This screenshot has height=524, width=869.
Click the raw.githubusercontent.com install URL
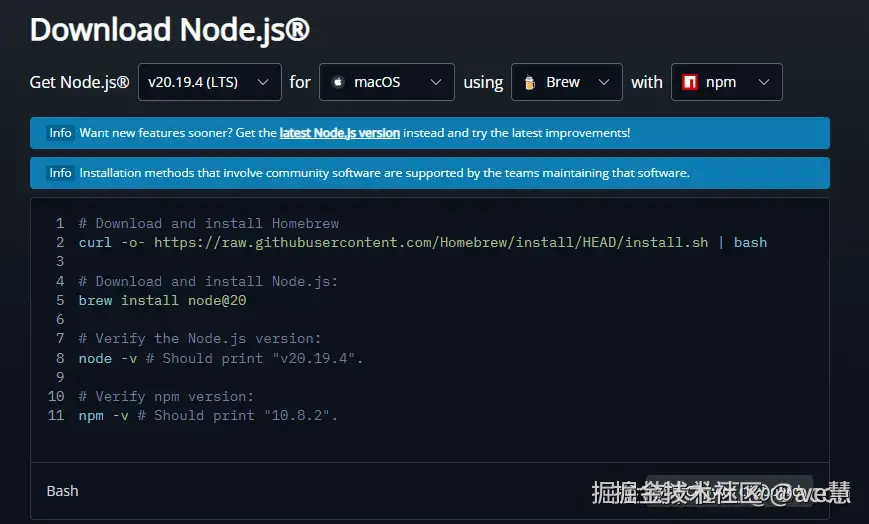(431, 242)
